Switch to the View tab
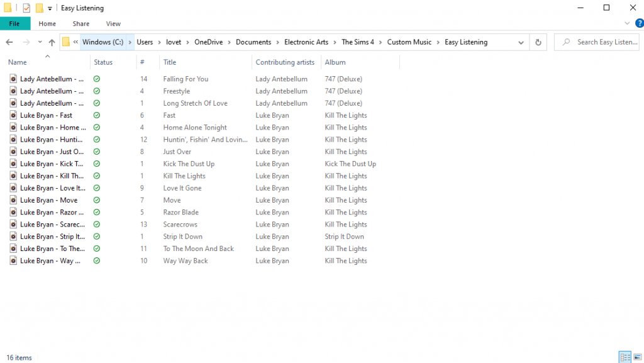Image resolution: width=644 pixels, height=363 pixels. (113, 24)
